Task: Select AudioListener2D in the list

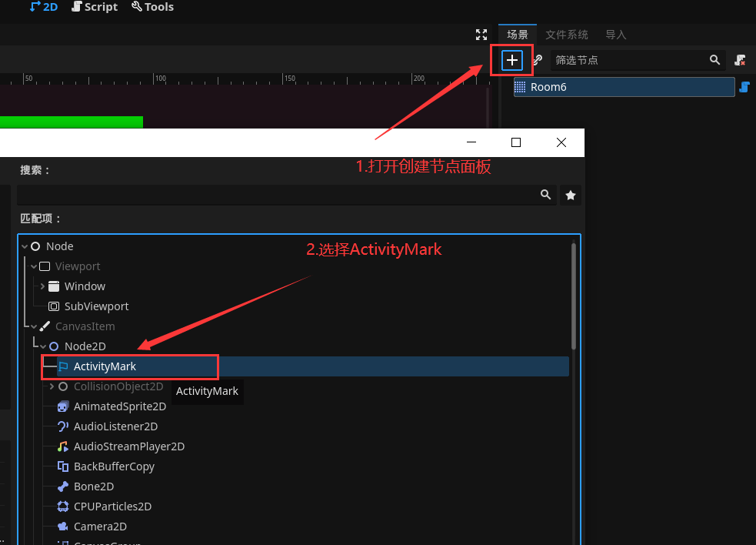Action: pyautogui.click(x=115, y=426)
